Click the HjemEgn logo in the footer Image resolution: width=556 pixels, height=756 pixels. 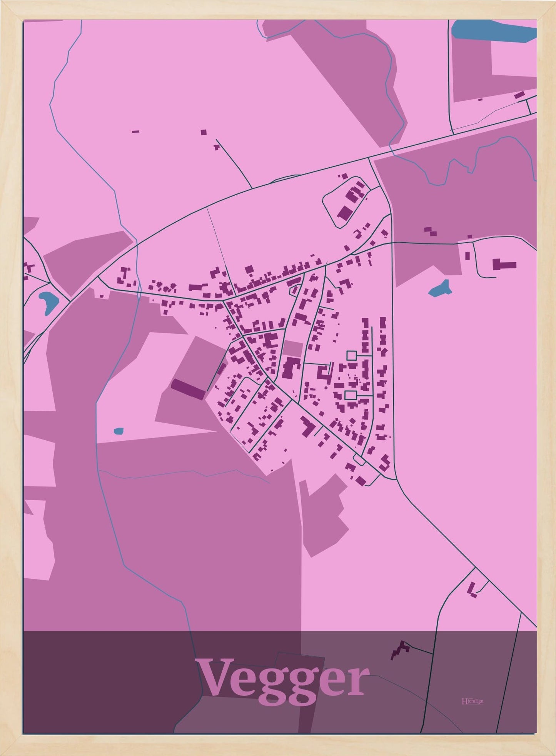click(472, 701)
